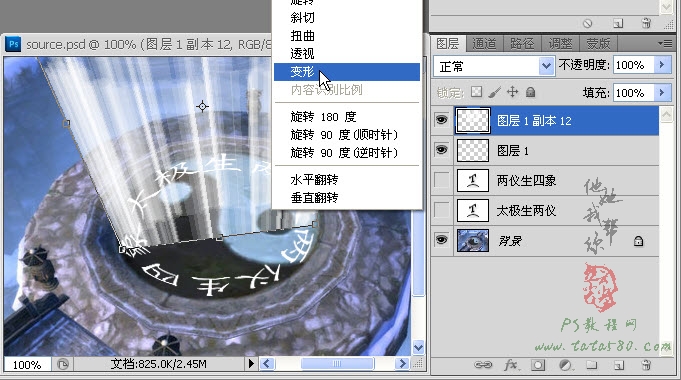Click the 背景 layer lock icon
The height and width of the screenshot is (380, 681).
click(x=638, y=241)
